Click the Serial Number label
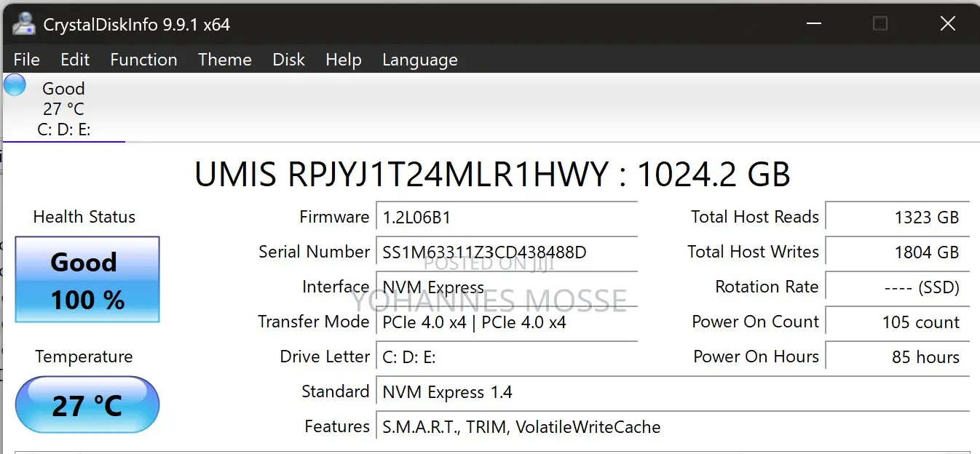This screenshot has width=980, height=454. (x=314, y=252)
